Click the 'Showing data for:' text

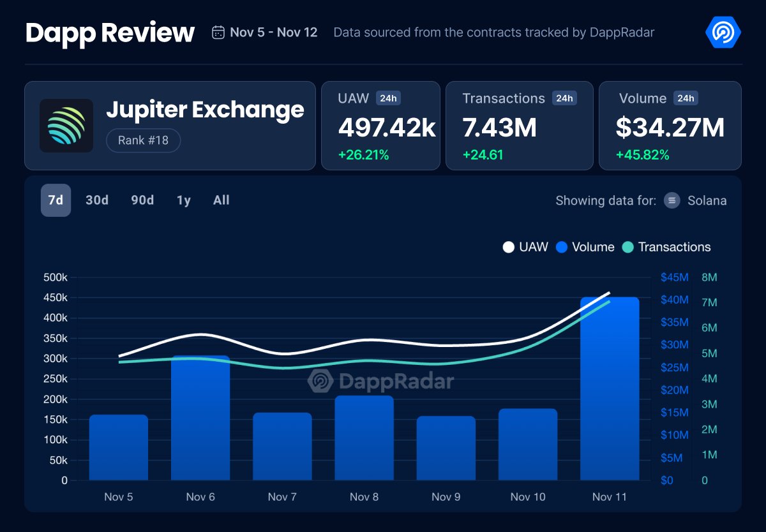(x=606, y=201)
